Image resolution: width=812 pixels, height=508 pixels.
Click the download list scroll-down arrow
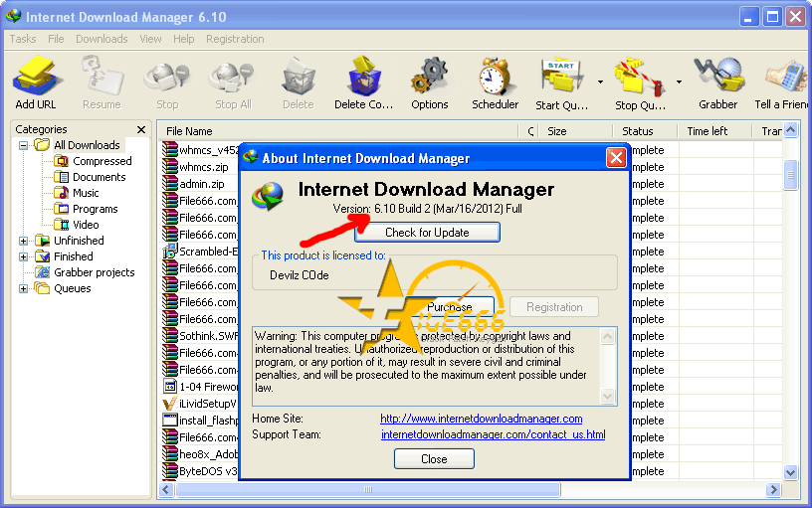tap(790, 472)
